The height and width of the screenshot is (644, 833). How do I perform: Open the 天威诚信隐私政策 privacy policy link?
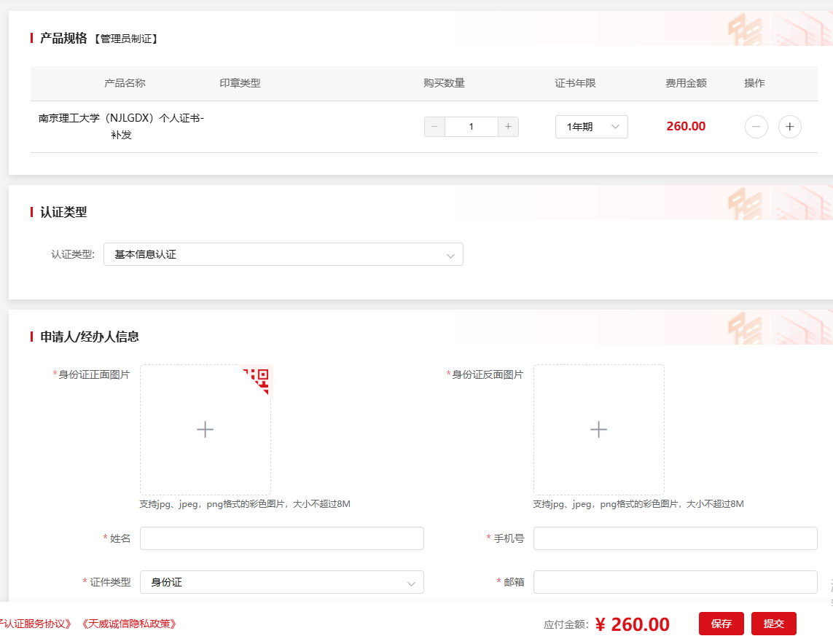coord(130,624)
